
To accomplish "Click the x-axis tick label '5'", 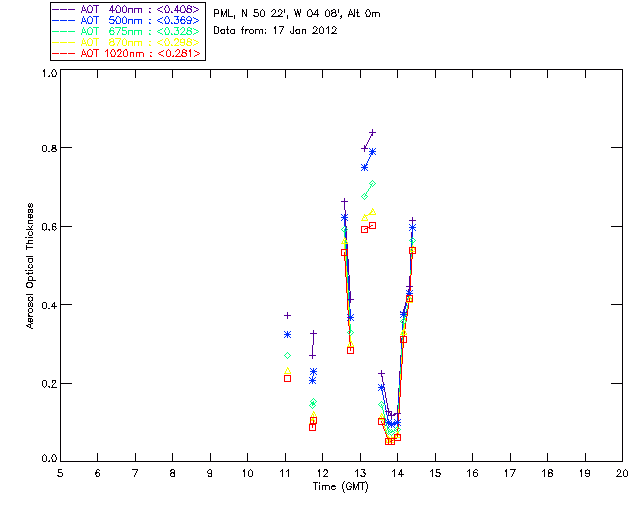I will (60, 473).
